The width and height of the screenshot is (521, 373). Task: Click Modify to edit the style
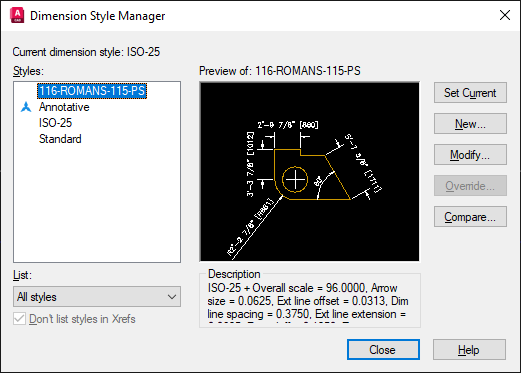470,155
